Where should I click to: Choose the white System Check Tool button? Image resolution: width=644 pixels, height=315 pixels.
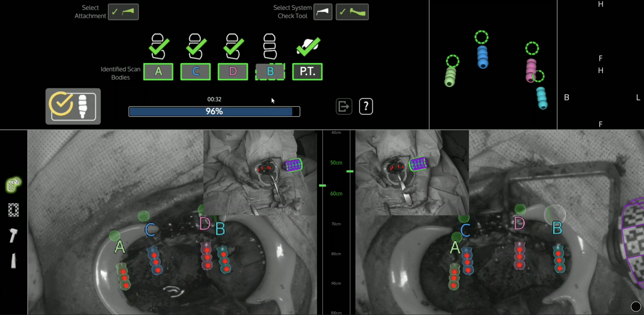pos(323,12)
